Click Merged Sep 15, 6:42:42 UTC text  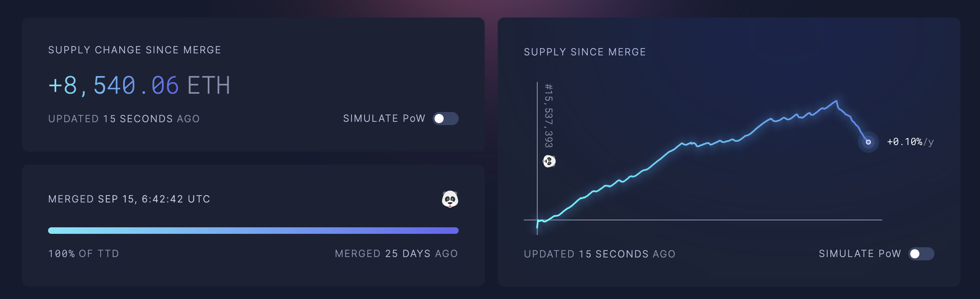pyautogui.click(x=129, y=199)
